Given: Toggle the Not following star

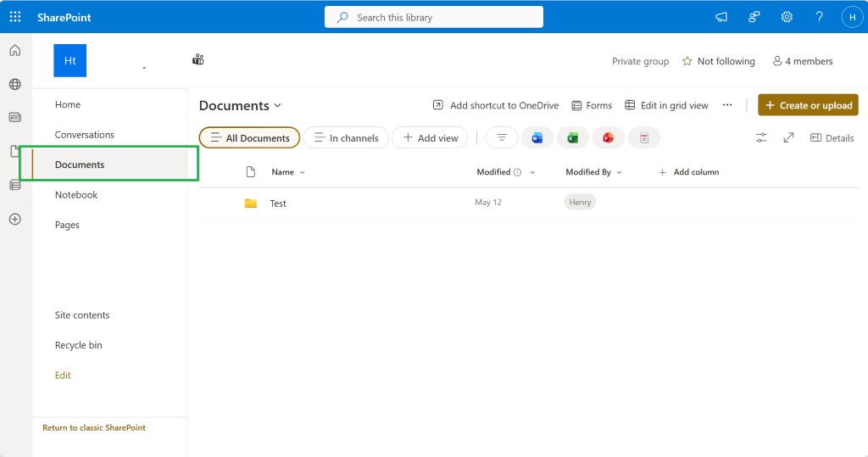Looking at the screenshot, I should (687, 61).
